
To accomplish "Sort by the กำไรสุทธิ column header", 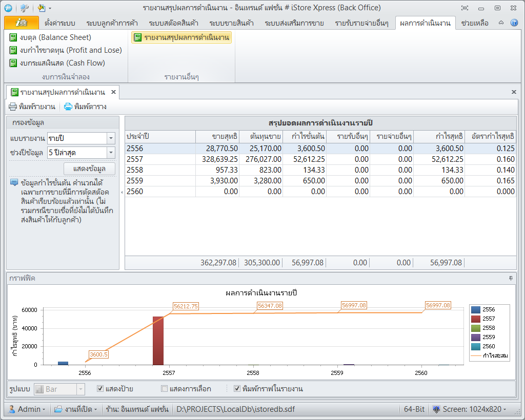I will click(439, 136).
